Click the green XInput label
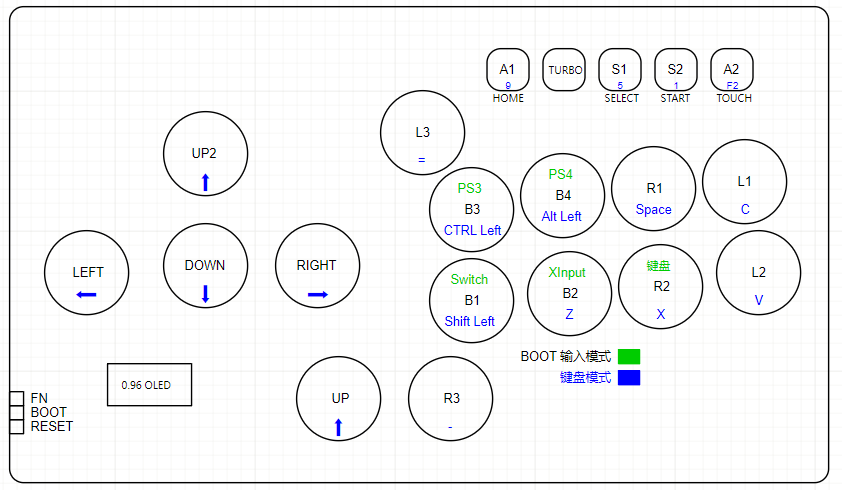Viewport: 842px width, 490px height. (567, 272)
